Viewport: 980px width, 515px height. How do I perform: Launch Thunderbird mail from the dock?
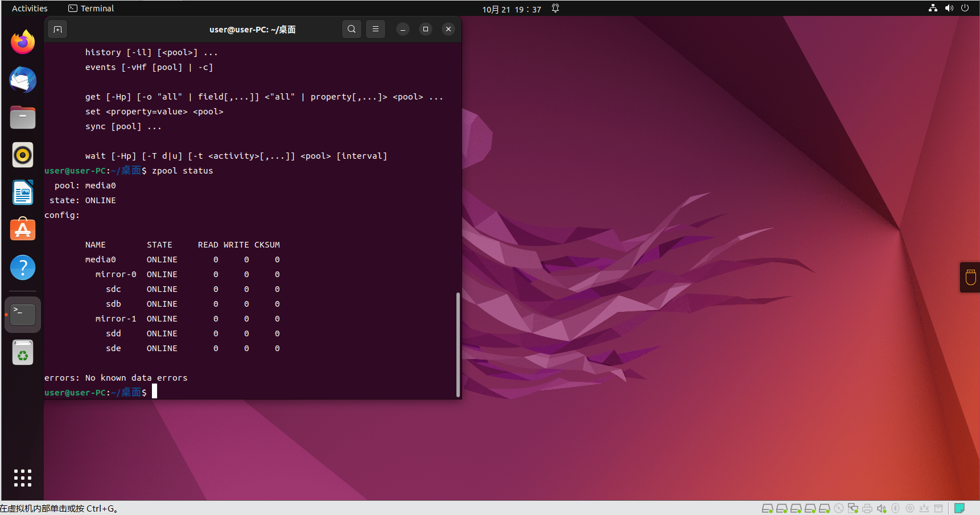23,80
